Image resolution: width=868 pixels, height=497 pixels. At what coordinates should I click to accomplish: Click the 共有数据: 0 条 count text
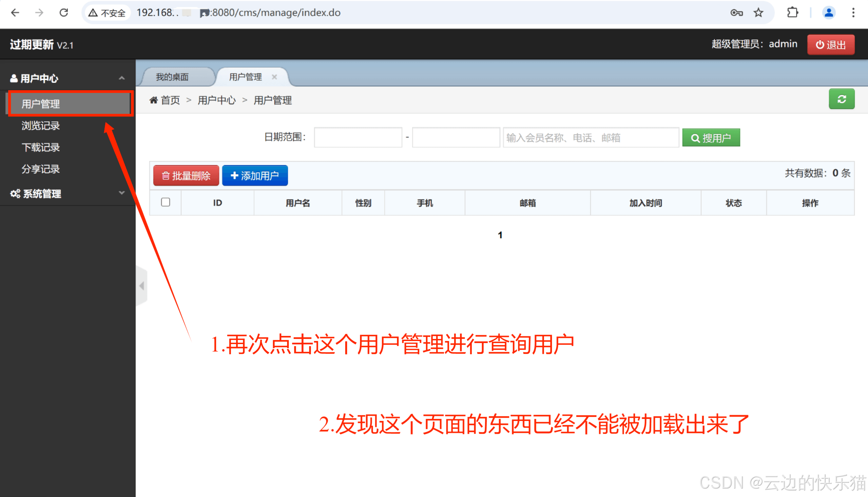pyautogui.click(x=817, y=173)
